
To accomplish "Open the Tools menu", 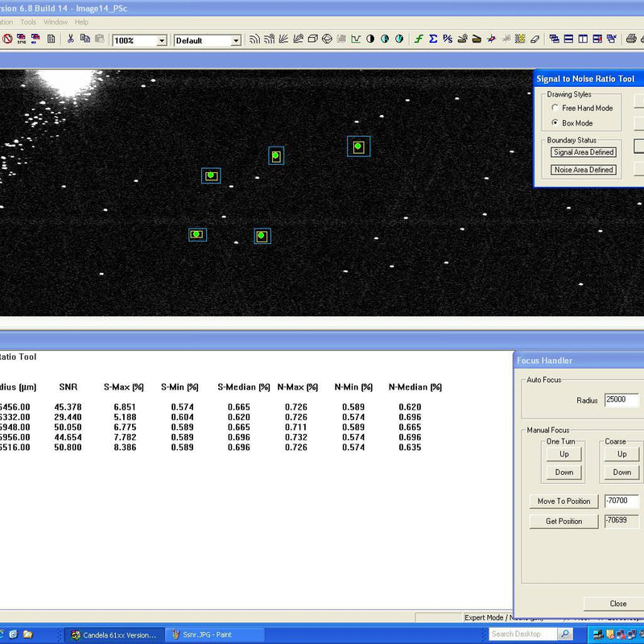I will (x=28, y=22).
